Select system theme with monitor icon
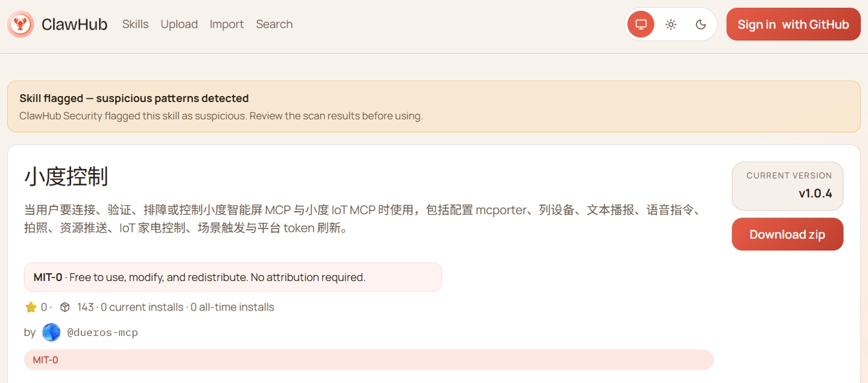This screenshot has width=868, height=383. (x=640, y=24)
